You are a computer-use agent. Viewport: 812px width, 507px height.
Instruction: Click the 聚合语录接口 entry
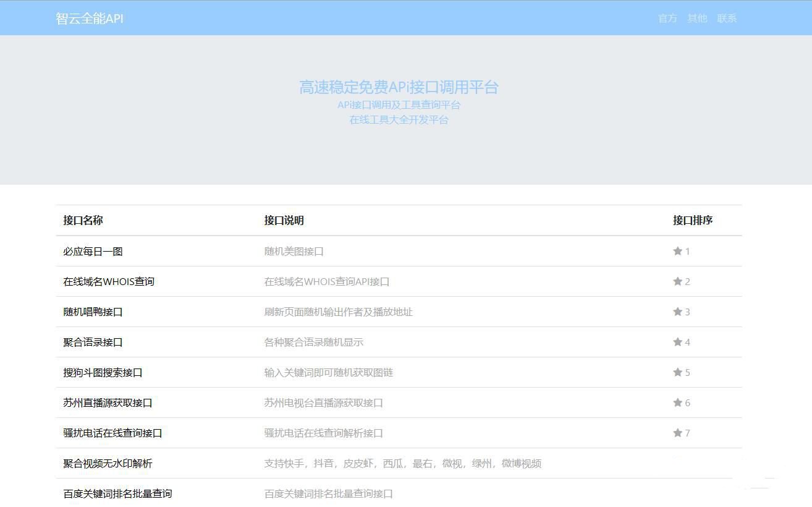tap(91, 342)
